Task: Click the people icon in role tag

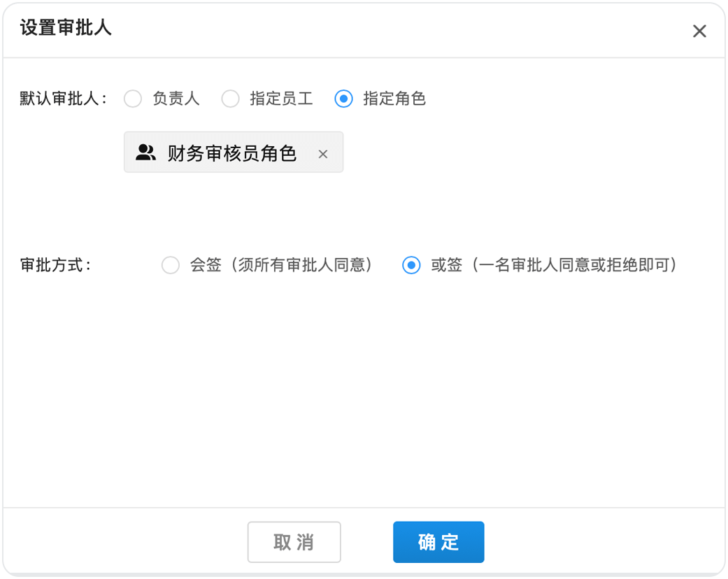Action: [145, 153]
